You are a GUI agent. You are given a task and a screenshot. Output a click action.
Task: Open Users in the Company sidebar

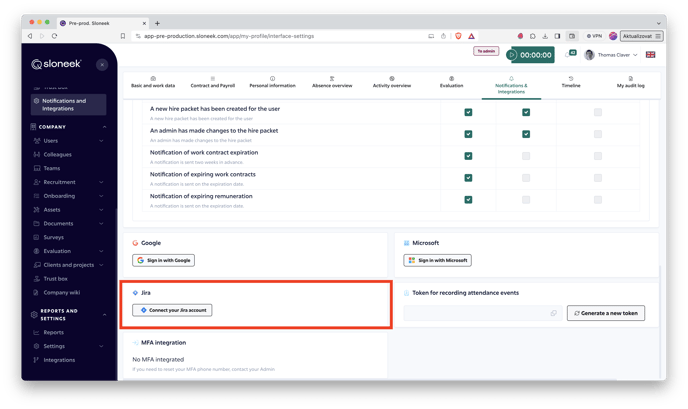point(50,141)
